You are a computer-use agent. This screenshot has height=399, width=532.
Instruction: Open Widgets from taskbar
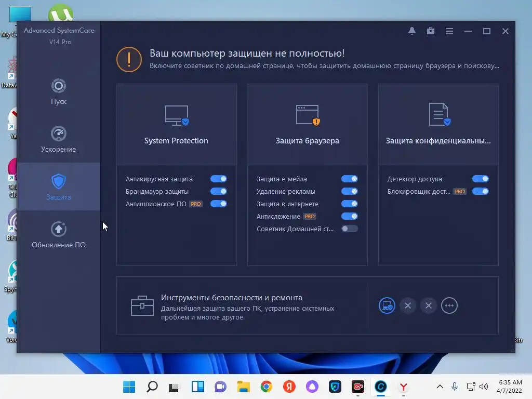[197, 387]
